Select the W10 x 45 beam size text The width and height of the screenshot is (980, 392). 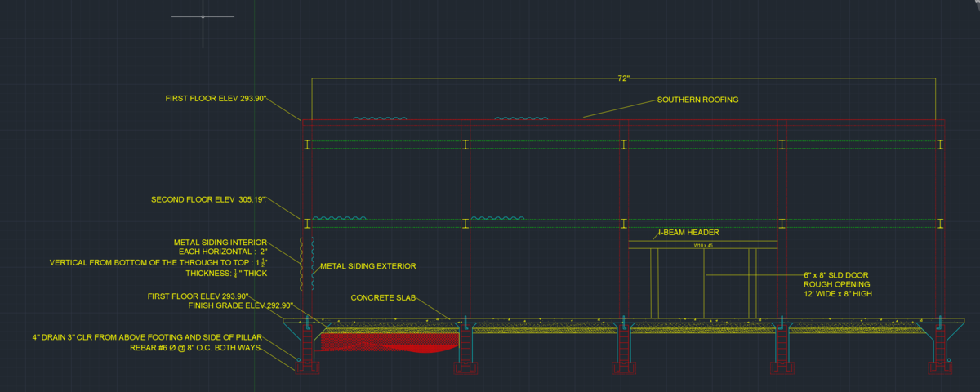pyautogui.click(x=703, y=245)
